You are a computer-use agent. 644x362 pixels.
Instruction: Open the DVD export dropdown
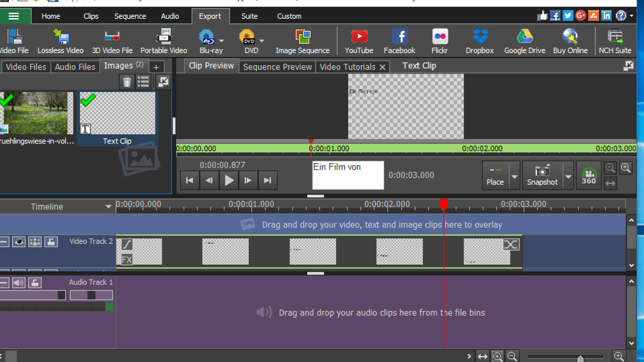click(262, 41)
